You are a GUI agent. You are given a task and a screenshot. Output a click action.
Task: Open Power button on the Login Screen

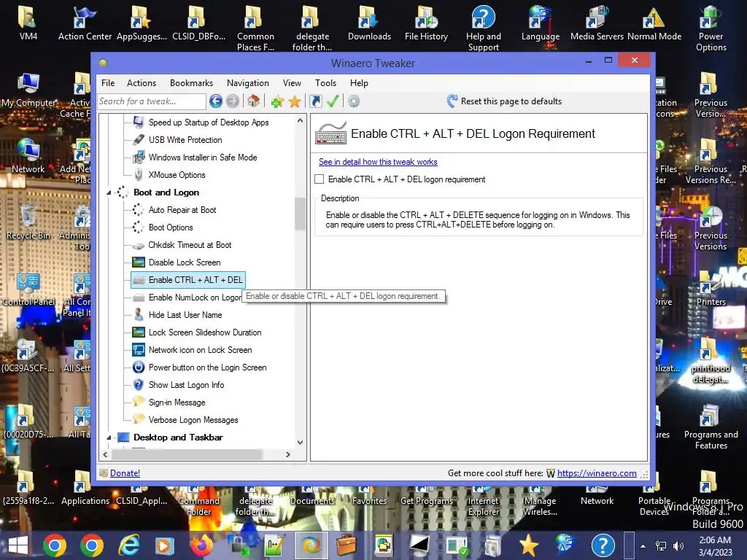(x=207, y=367)
